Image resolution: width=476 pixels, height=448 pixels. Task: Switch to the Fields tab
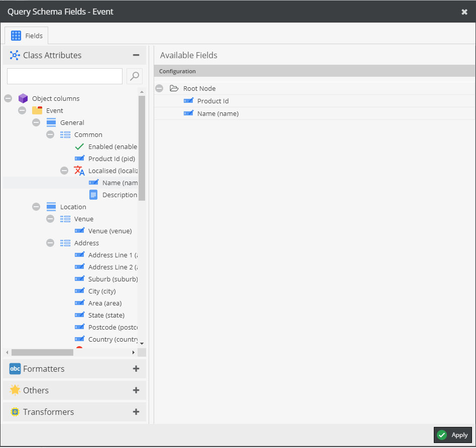[27, 36]
